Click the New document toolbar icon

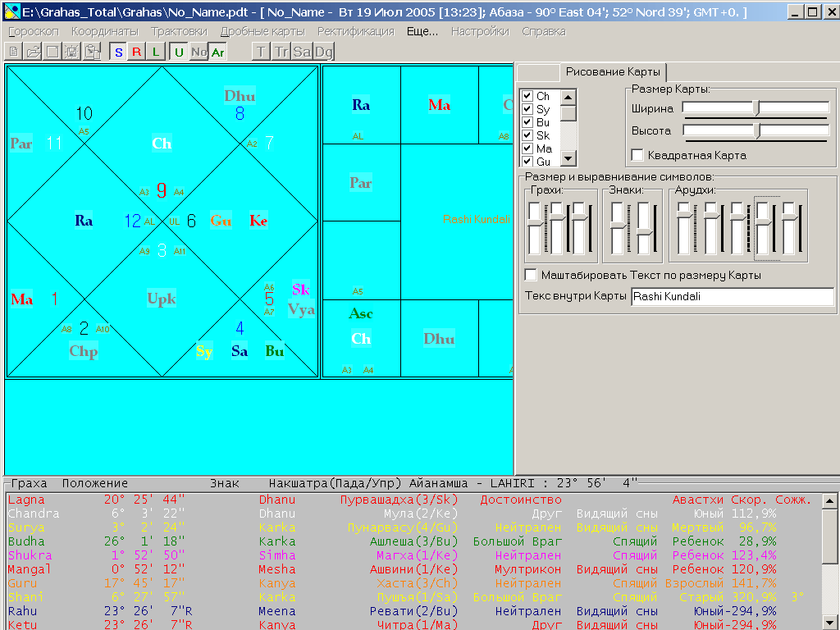[14, 52]
